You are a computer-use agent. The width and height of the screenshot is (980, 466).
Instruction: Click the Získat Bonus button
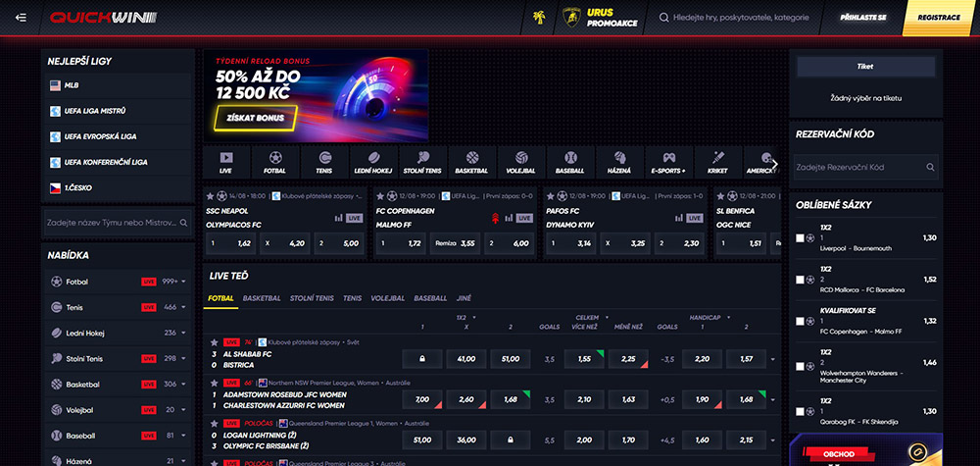[256, 118]
